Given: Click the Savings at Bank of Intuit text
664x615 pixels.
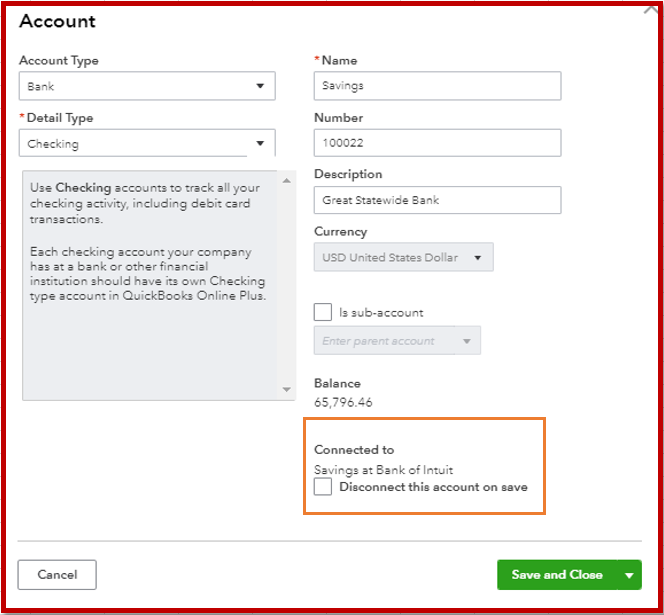Looking at the screenshot, I should (383, 470).
